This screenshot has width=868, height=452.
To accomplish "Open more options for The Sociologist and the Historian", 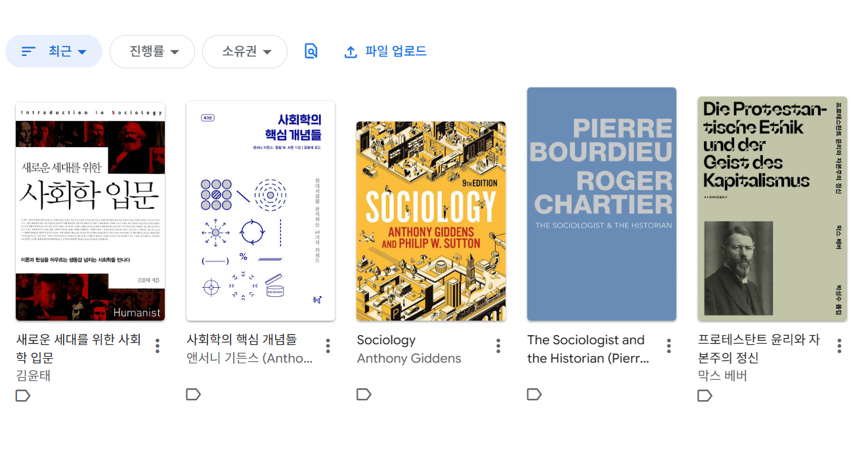I will [668, 346].
